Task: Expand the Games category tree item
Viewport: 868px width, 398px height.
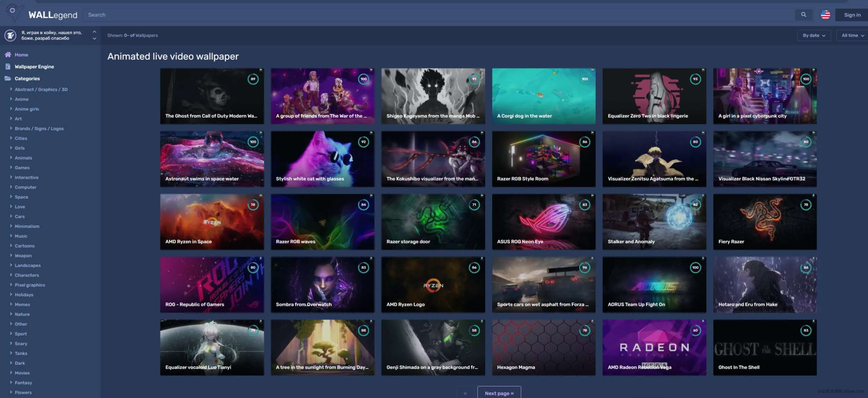Action: pos(11,168)
